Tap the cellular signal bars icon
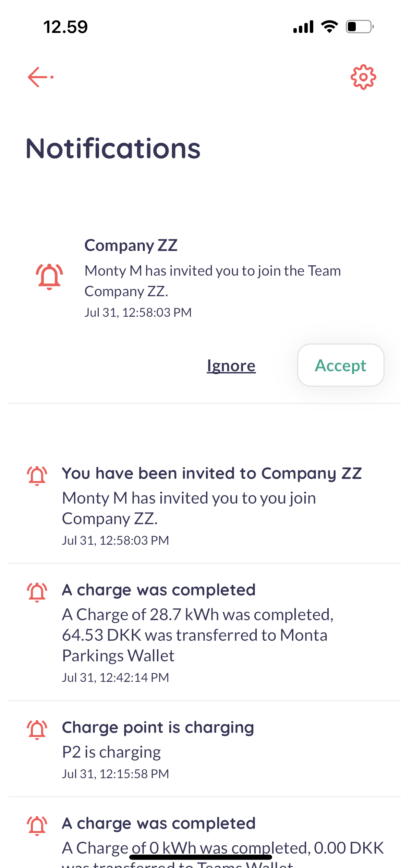This screenshot has width=401, height=868. coord(303,27)
